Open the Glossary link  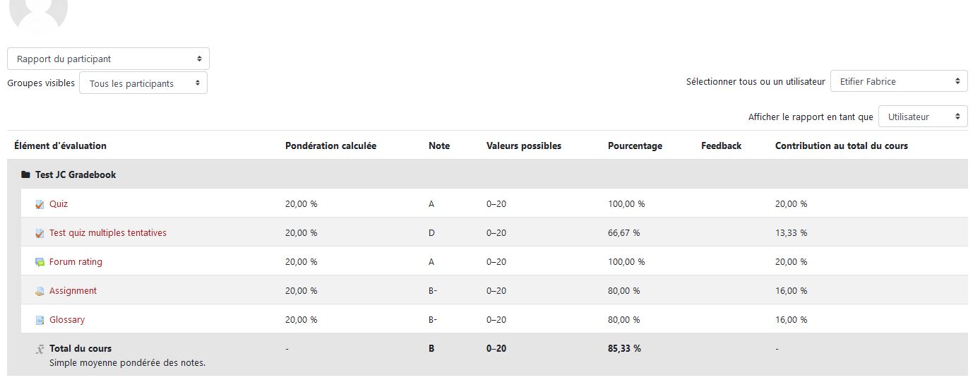point(67,320)
